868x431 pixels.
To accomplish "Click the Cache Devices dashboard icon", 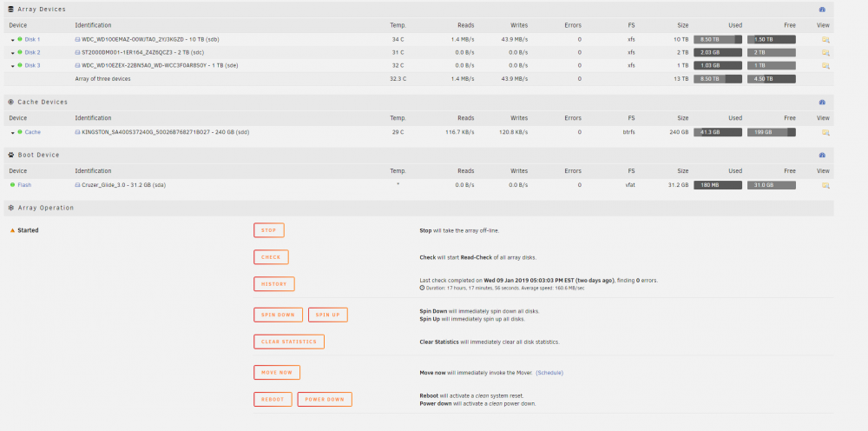I will tap(822, 102).
